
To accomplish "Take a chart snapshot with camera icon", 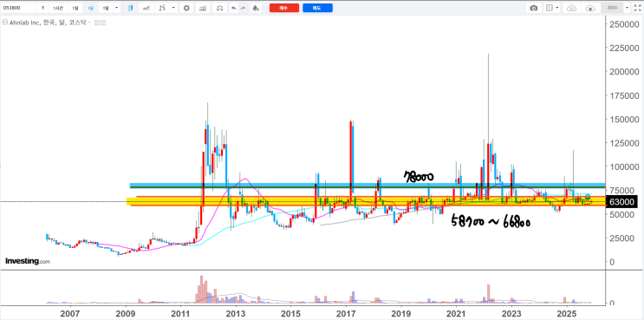I will (x=534, y=8).
